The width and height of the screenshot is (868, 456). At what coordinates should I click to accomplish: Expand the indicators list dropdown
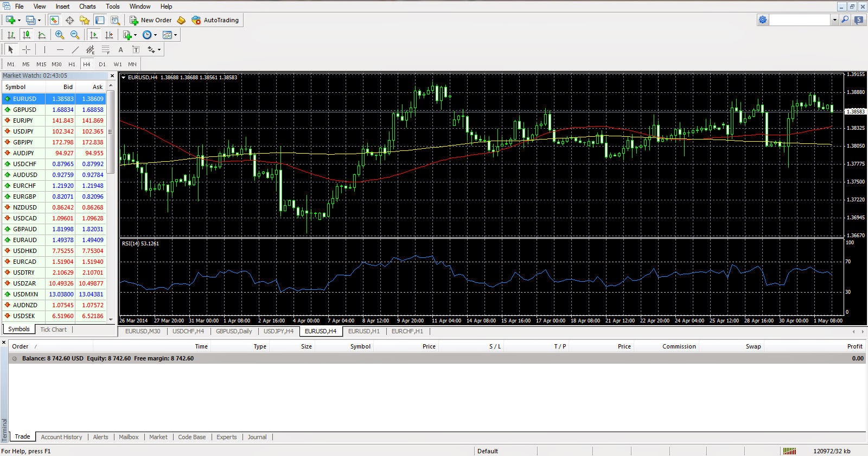pos(130,35)
